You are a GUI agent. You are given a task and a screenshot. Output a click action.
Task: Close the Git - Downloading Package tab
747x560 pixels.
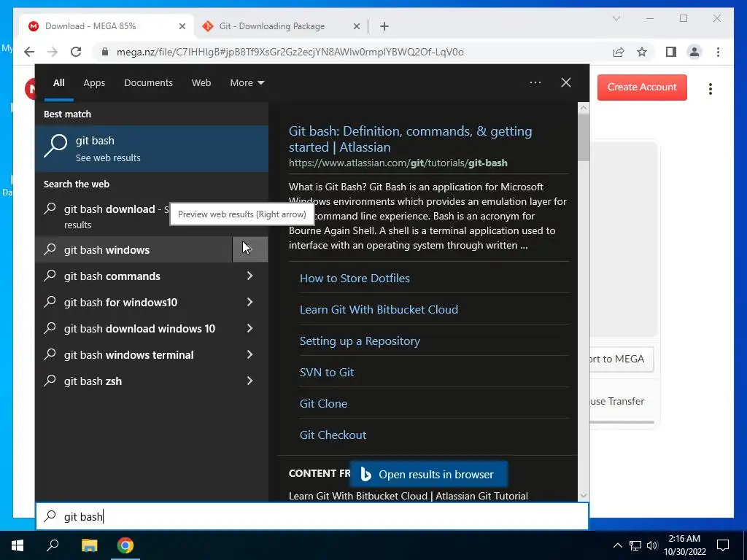pyautogui.click(x=356, y=26)
